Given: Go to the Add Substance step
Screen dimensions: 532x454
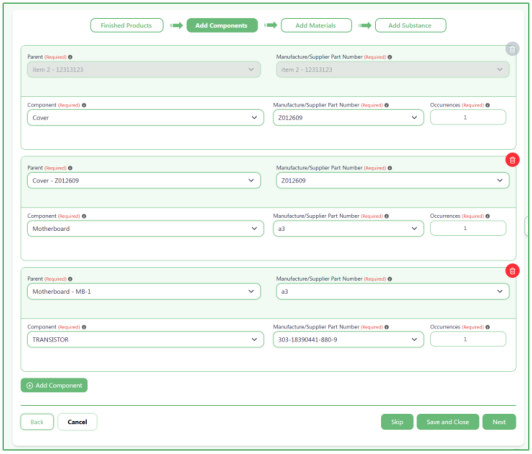Looking at the screenshot, I should [x=411, y=25].
